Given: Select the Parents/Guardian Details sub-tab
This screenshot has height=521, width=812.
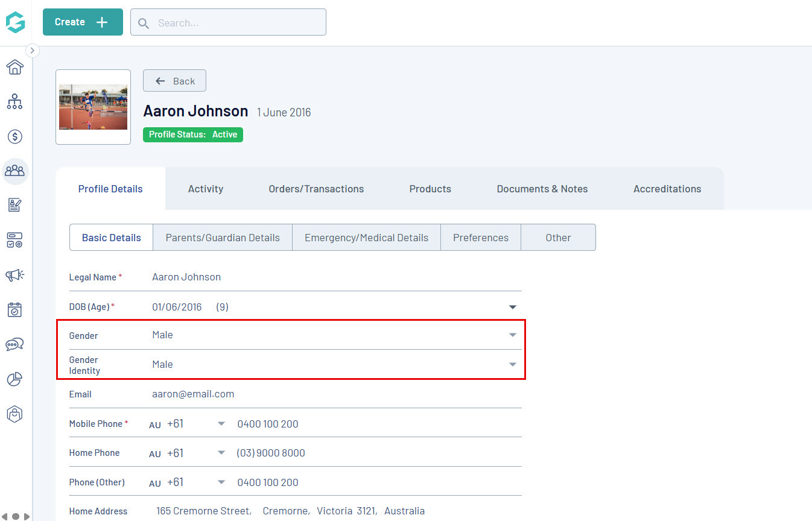Looking at the screenshot, I should (x=223, y=238).
